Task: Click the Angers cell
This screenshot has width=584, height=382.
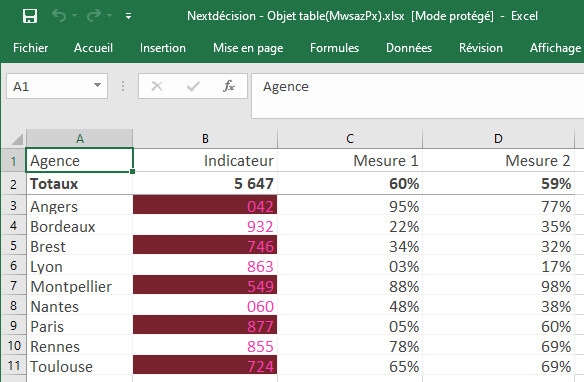Action: tap(79, 206)
